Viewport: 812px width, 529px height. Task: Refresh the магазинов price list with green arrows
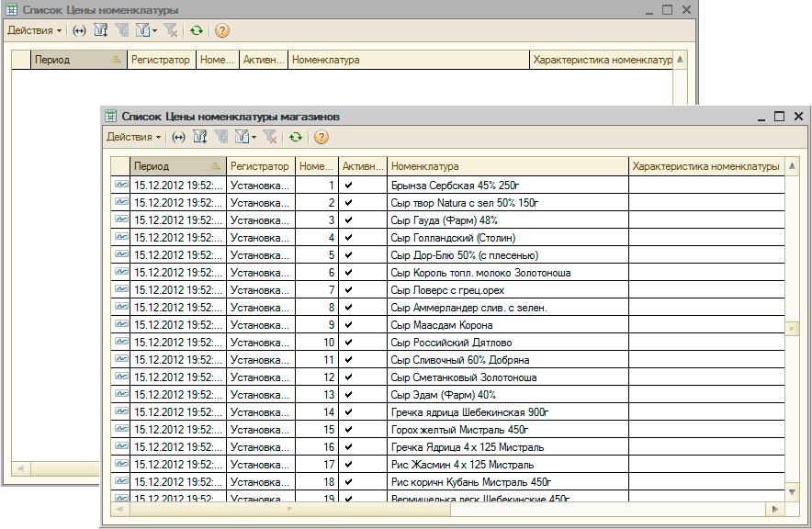295,137
